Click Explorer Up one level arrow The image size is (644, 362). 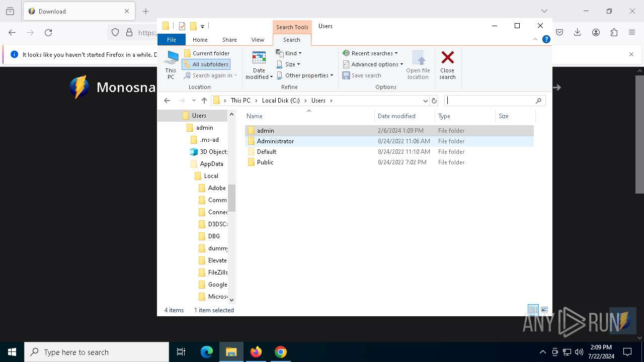coord(204,101)
